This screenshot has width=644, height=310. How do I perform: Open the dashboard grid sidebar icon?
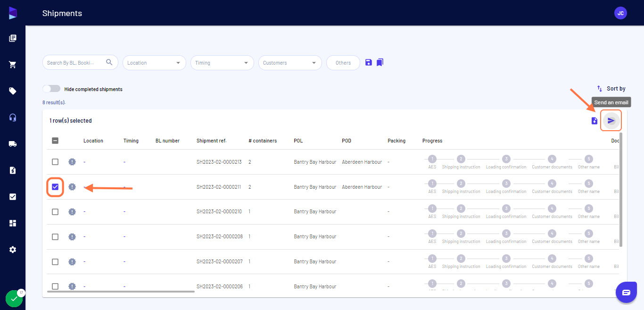(13, 223)
